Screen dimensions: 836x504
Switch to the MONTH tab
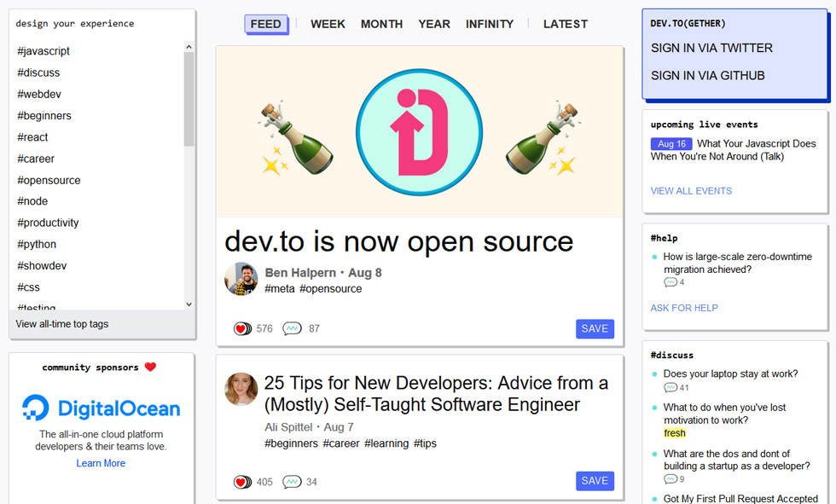(382, 24)
